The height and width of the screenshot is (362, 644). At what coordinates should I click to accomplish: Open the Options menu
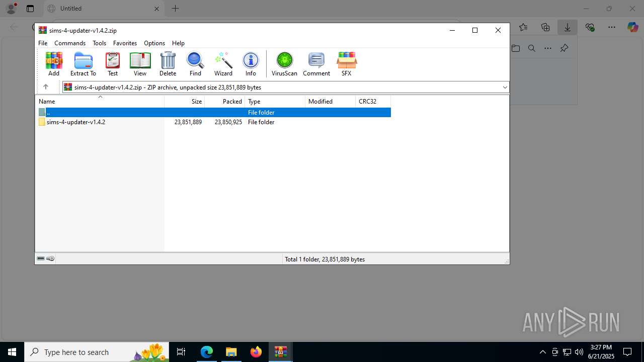click(x=154, y=43)
